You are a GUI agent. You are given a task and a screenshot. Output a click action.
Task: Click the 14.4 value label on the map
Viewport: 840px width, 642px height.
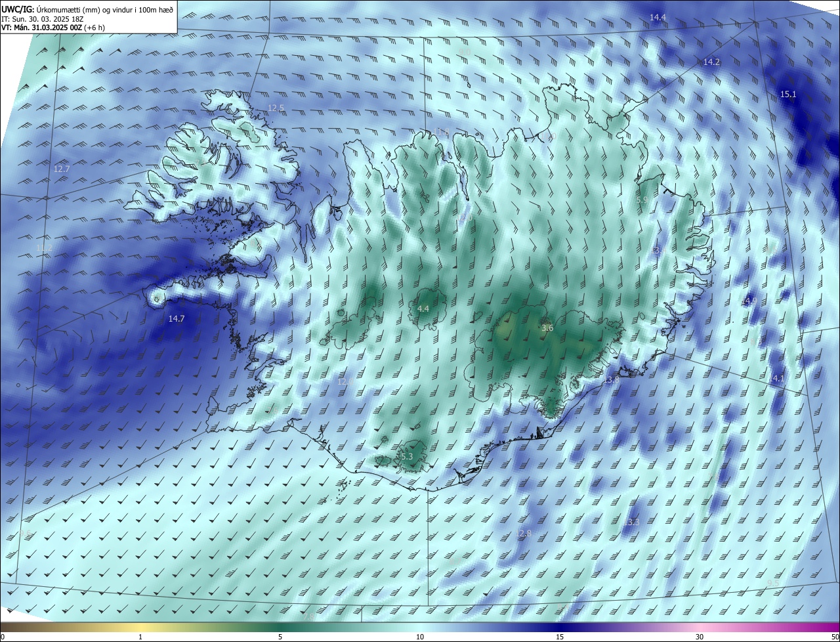tap(658, 17)
